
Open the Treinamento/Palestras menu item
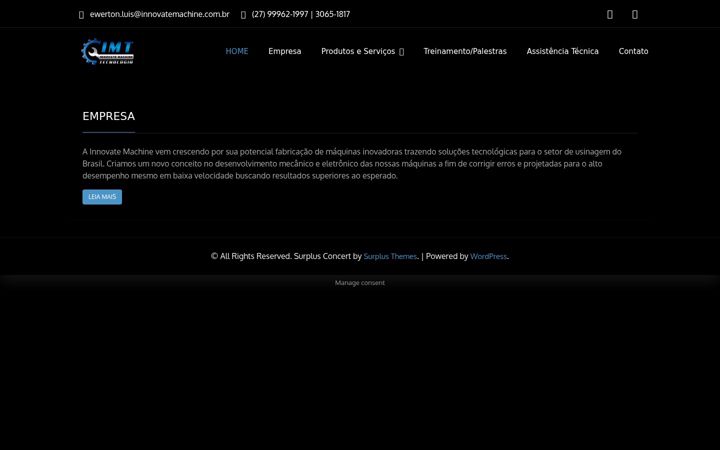(x=465, y=51)
